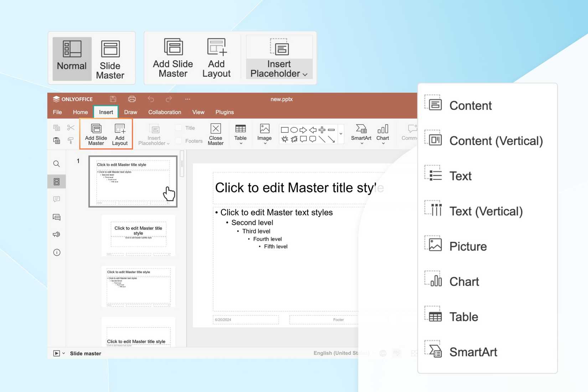
Task: Click Add Layout in Insert ribbon
Action: tap(120, 134)
